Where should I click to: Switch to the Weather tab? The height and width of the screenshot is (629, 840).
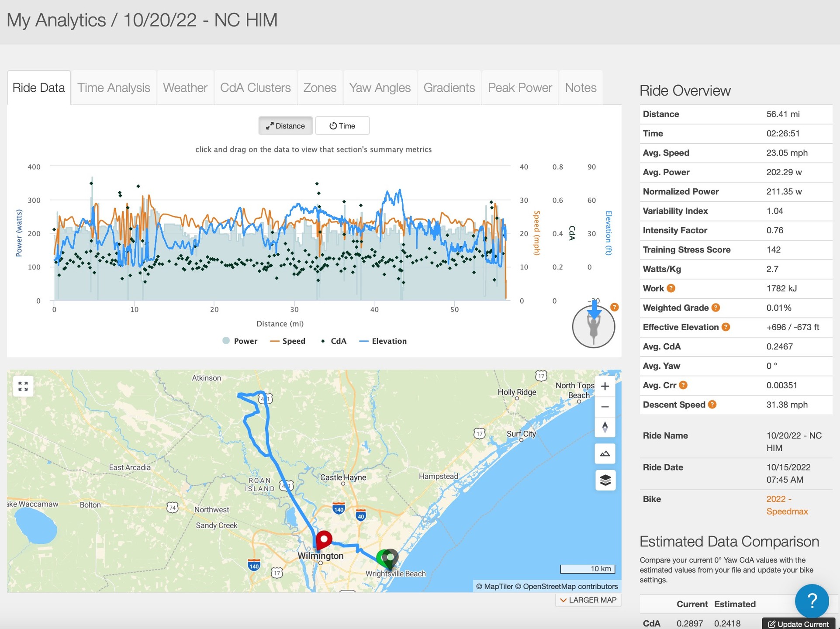(185, 87)
